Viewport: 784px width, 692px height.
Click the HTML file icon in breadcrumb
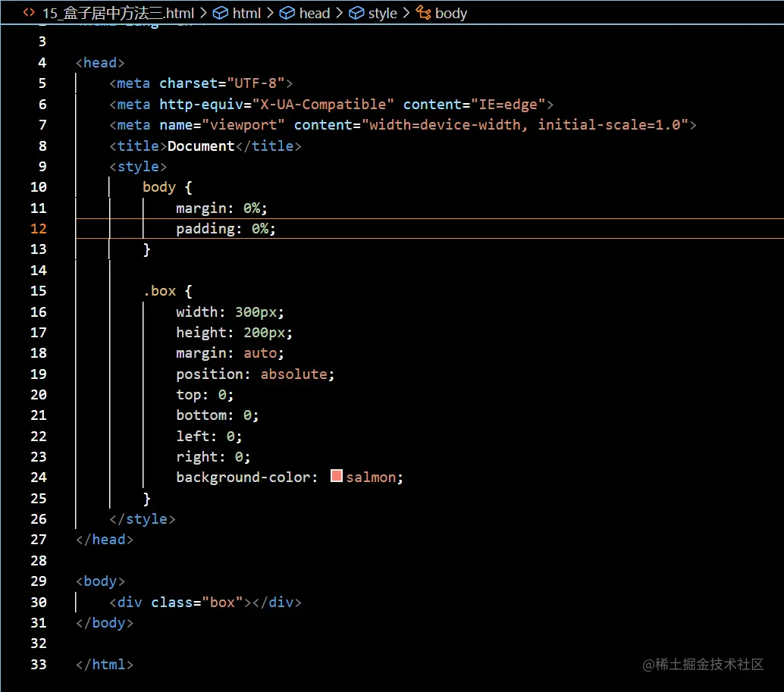29,12
